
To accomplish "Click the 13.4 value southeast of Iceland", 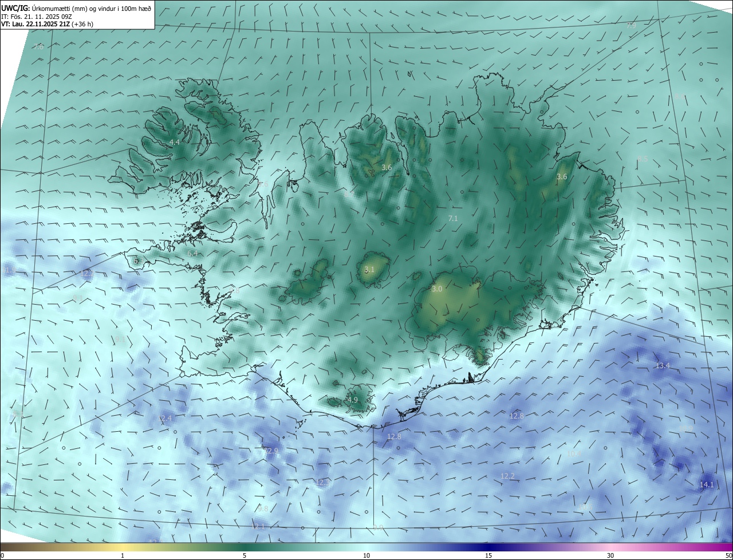I will (663, 365).
